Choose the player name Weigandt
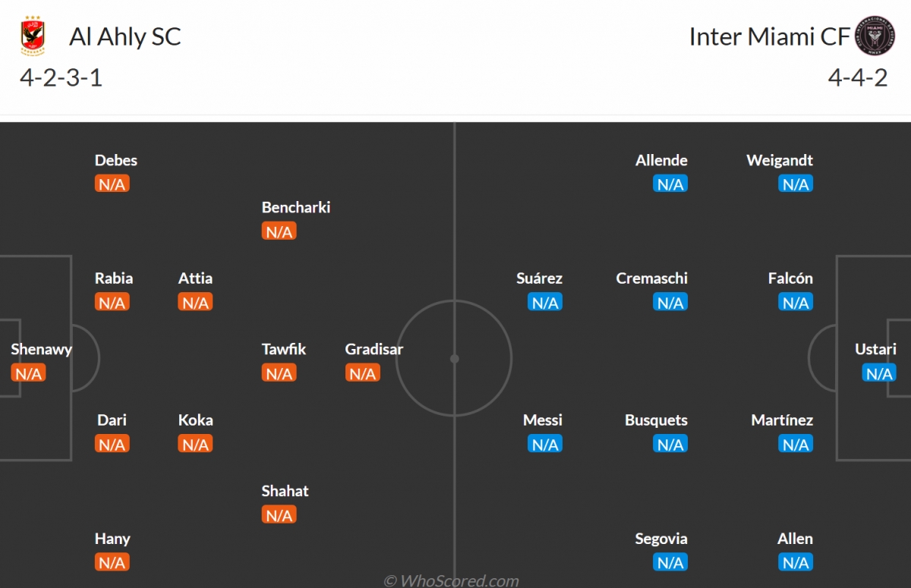 [x=780, y=160]
